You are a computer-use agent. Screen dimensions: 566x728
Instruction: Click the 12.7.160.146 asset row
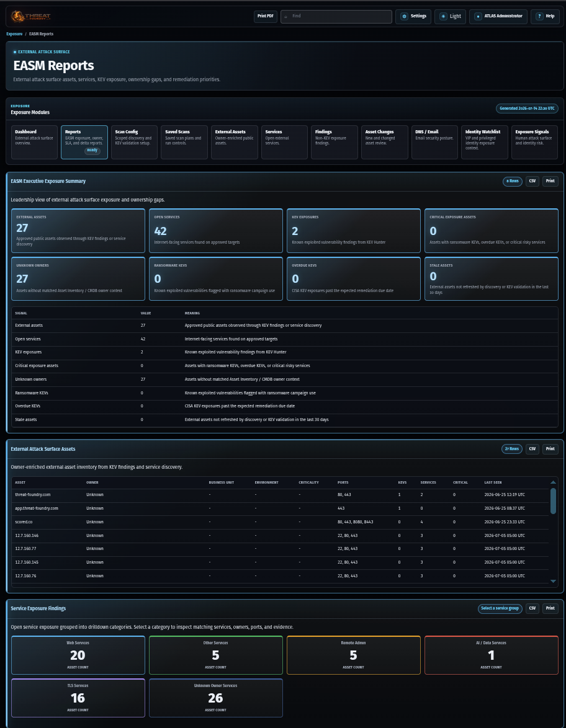(x=280, y=535)
